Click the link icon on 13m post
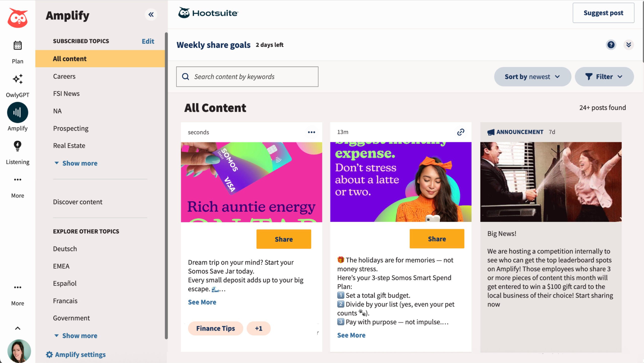Screen dimensions: 644x363 click(461, 132)
